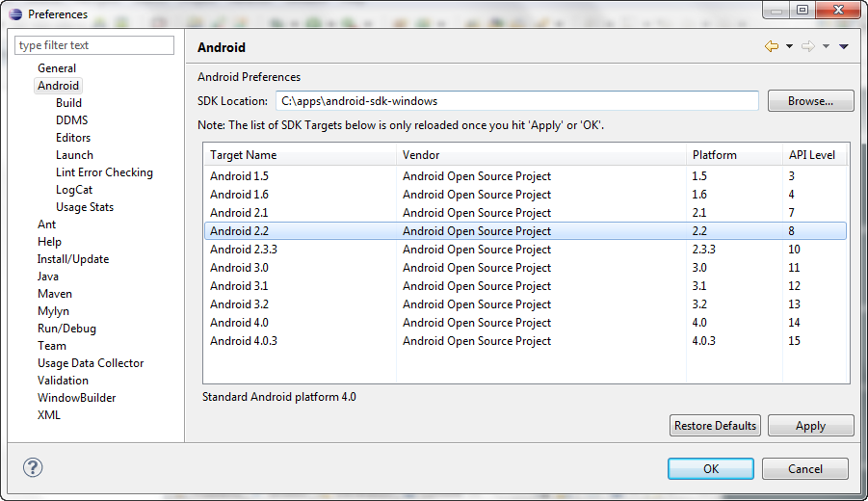Image resolution: width=868 pixels, height=501 pixels.
Task: Select the Android 3.2 target row
Action: pos(525,303)
